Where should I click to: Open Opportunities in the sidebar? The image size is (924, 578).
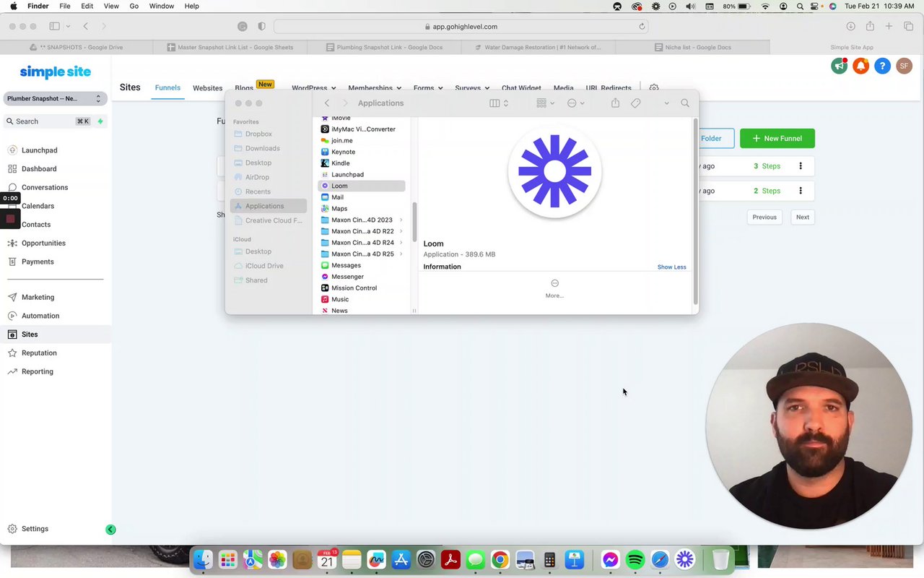click(x=43, y=243)
